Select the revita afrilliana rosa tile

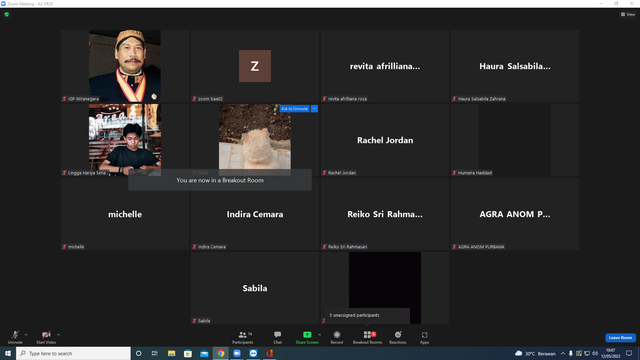point(384,66)
